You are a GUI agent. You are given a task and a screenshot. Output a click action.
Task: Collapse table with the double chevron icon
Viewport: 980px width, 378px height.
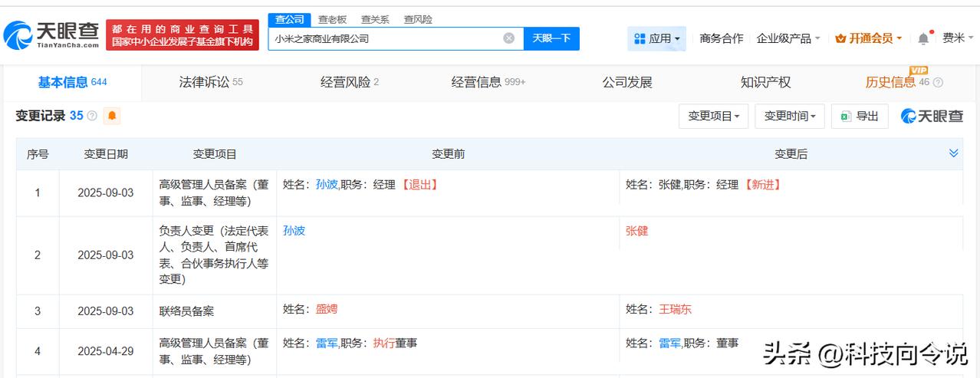pos(954,153)
